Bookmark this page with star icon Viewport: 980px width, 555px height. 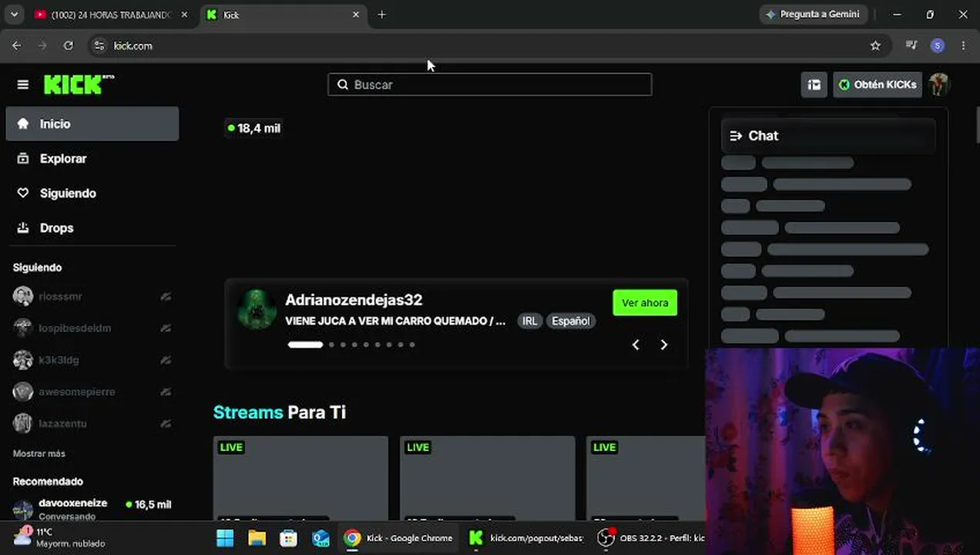pos(875,46)
